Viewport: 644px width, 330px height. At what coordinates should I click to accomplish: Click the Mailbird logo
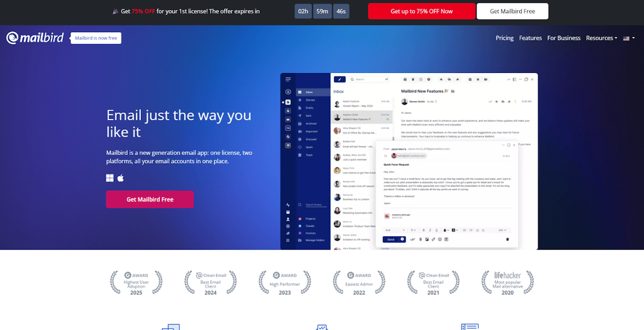(x=35, y=38)
